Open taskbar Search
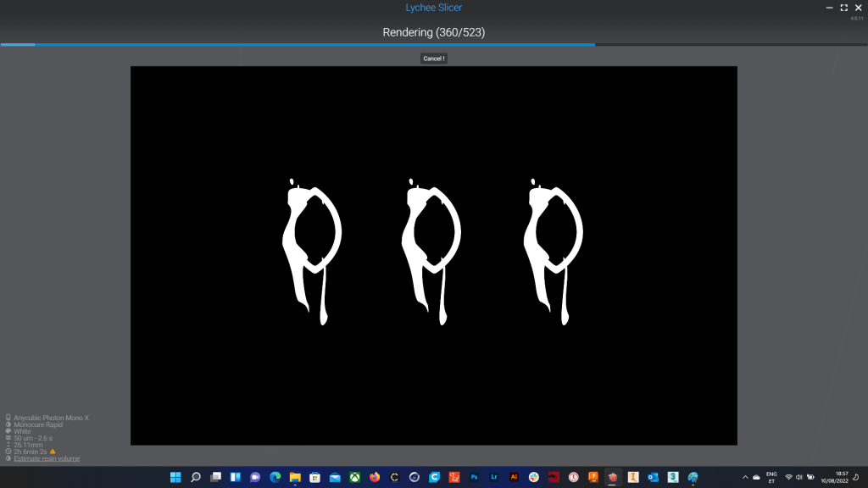 tap(196, 477)
